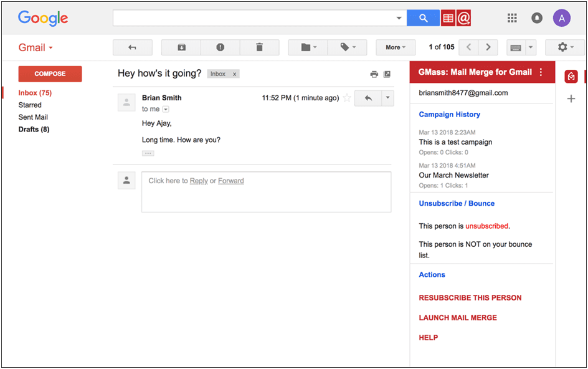This screenshot has height=369, width=588.
Task: Open the More actions dropdown
Action: pyautogui.click(x=396, y=47)
